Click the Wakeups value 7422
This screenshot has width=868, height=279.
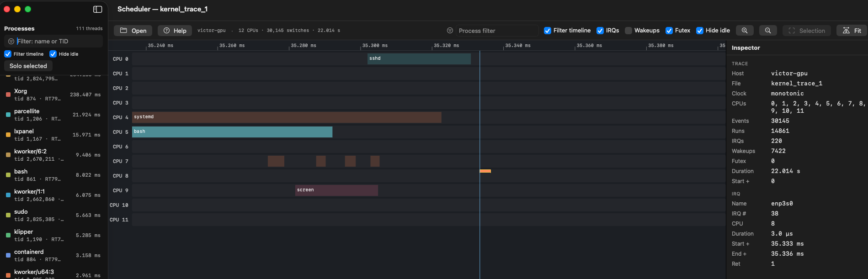(x=778, y=151)
